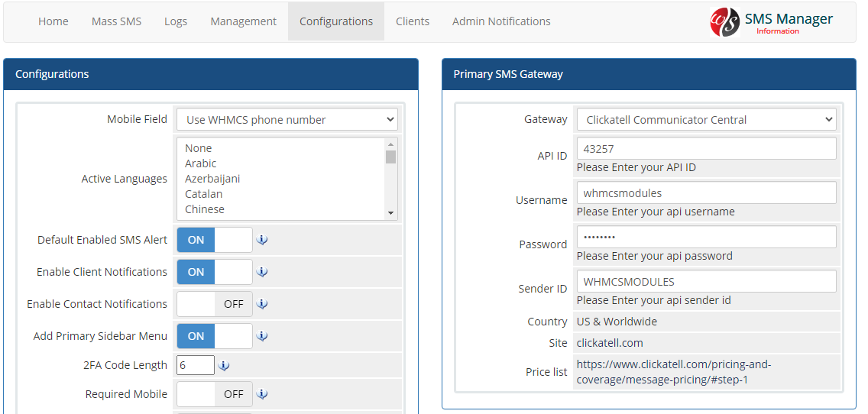Toggle Default Enabled SMS Alert switch
The image size is (868, 414).
click(215, 240)
